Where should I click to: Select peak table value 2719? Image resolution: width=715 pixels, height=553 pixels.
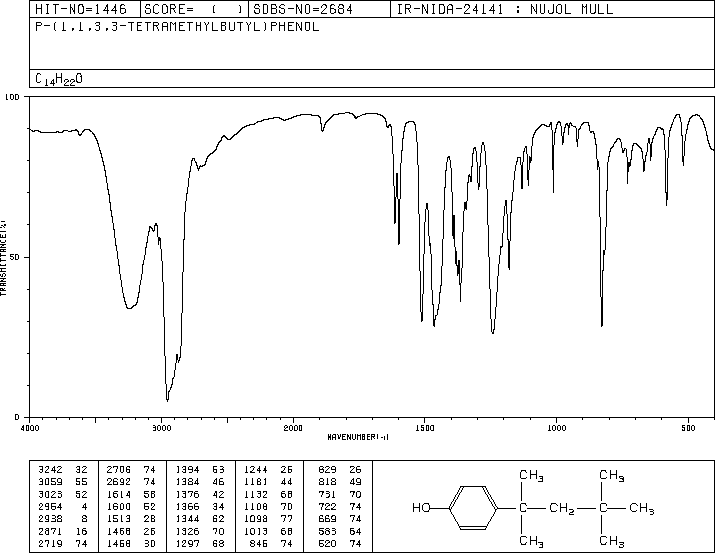point(50,544)
